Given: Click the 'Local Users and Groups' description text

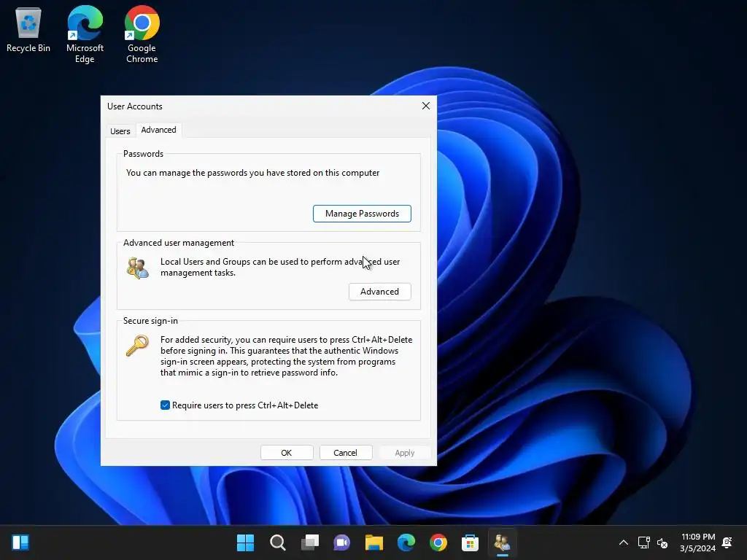Looking at the screenshot, I should [x=280, y=267].
